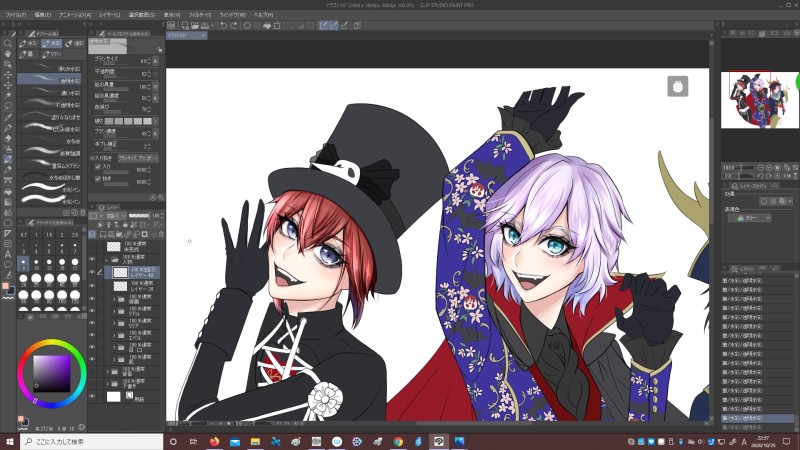Expand the 肌 layer folder

click(114, 359)
